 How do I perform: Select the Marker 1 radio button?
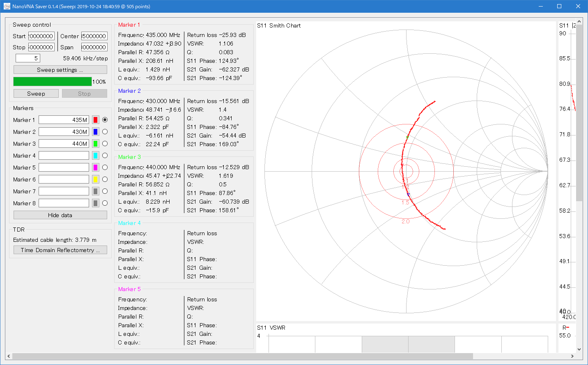(x=105, y=120)
